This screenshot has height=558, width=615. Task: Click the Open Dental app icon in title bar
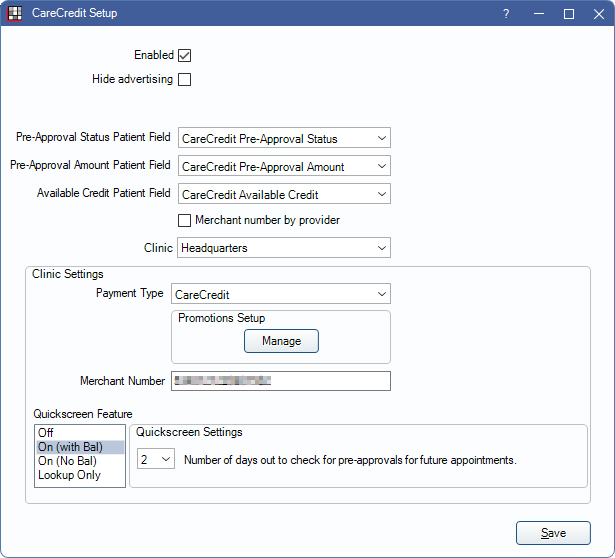pos(15,14)
